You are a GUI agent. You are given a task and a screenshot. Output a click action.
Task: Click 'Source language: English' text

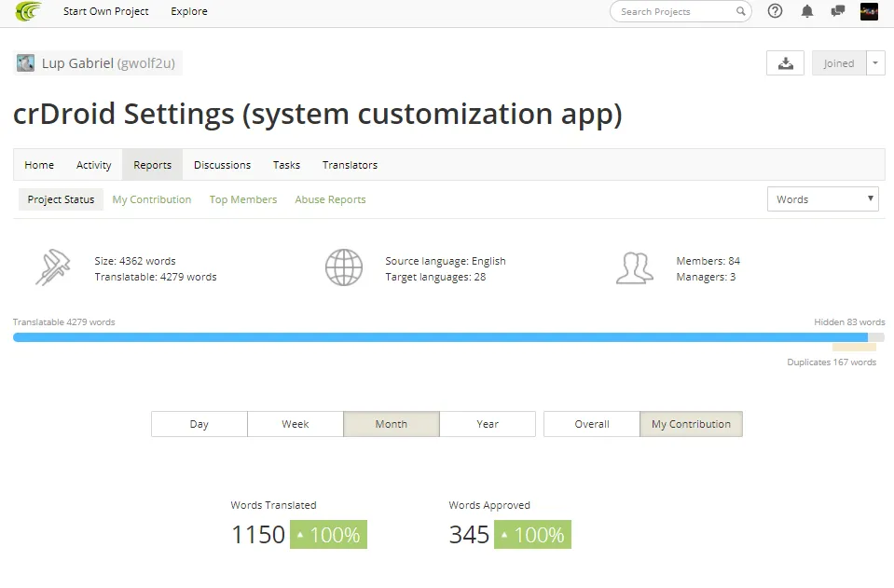click(446, 261)
